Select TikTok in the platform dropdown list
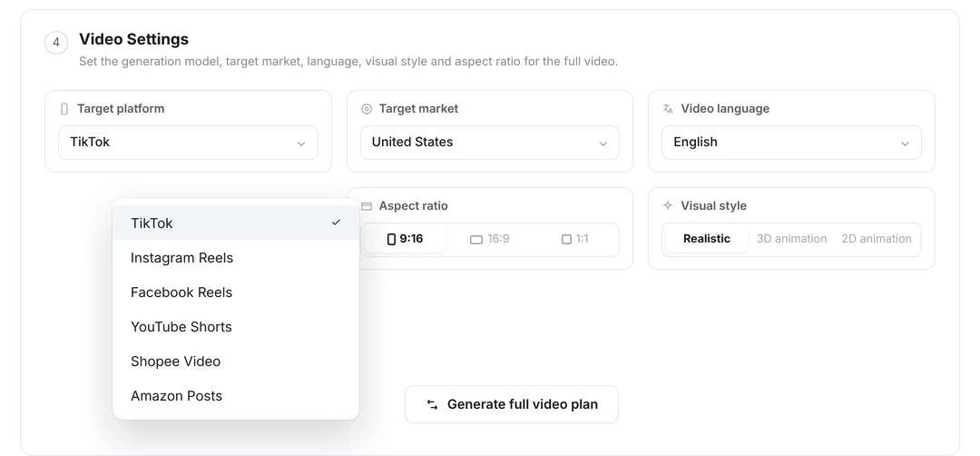This screenshot has height=456, width=980. [x=236, y=223]
